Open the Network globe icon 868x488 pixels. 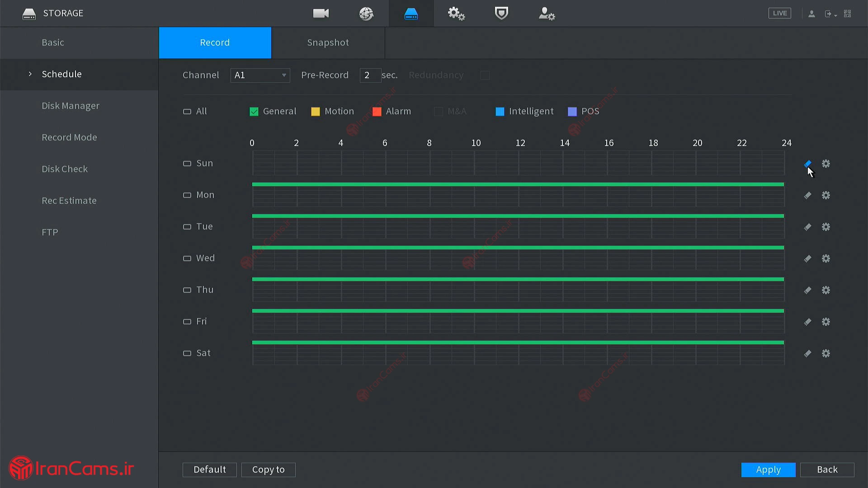pos(366,14)
